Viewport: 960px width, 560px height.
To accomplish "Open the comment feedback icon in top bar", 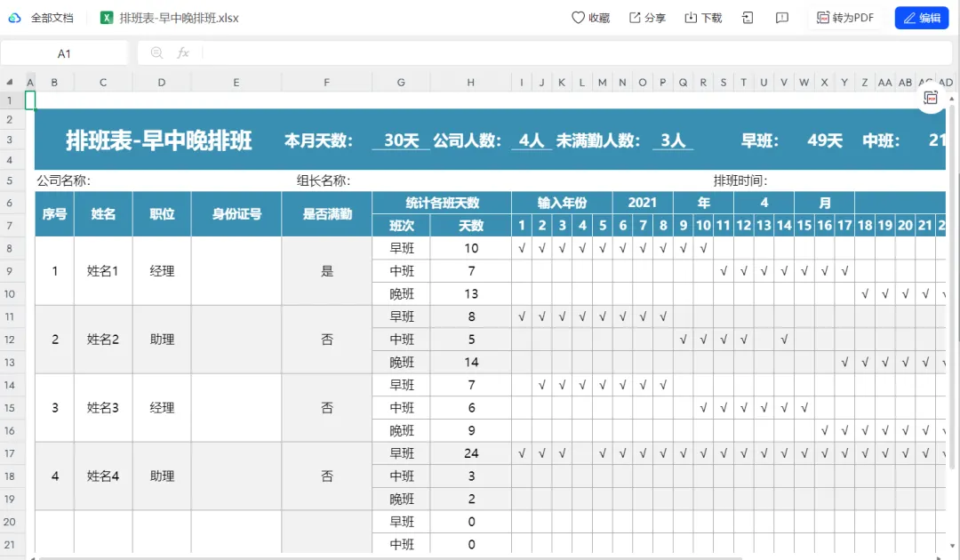I will pos(782,18).
